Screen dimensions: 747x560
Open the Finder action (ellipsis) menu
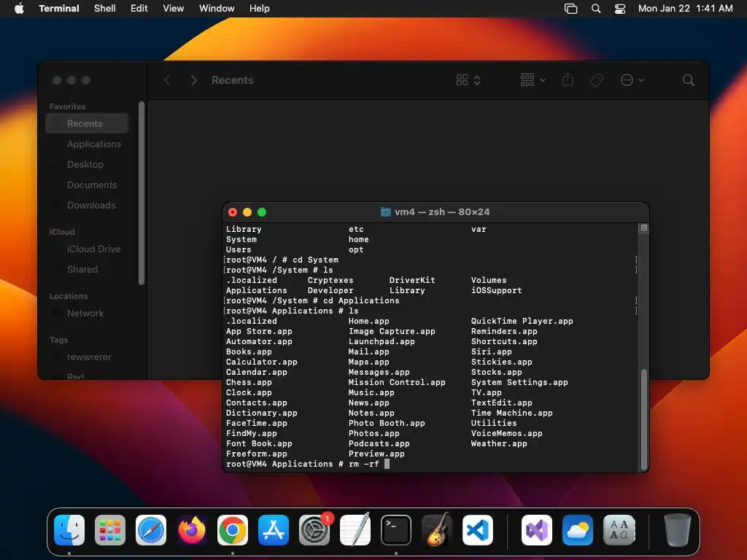pyautogui.click(x=632, y=80)
